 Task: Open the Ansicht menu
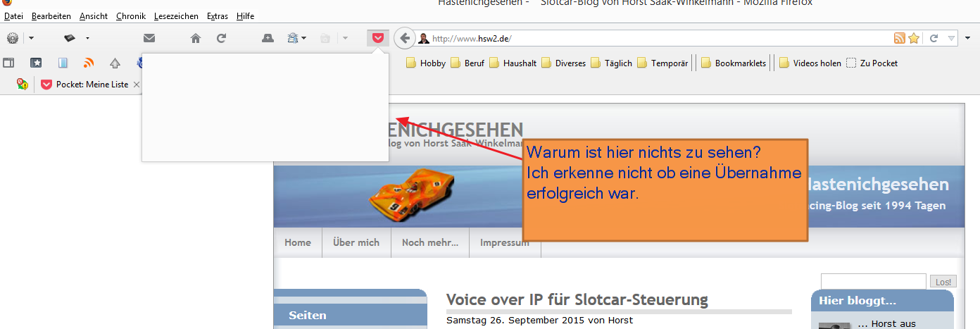pyautogui.click(x=94, y=15)
